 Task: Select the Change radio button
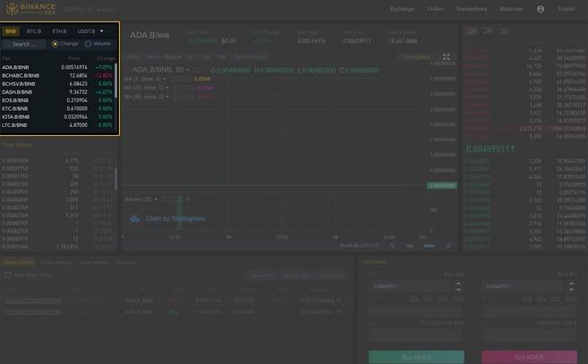[x=55, y=44]
